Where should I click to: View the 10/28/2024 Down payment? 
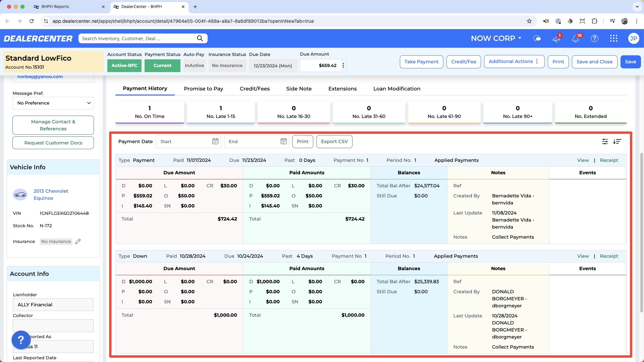583,256
